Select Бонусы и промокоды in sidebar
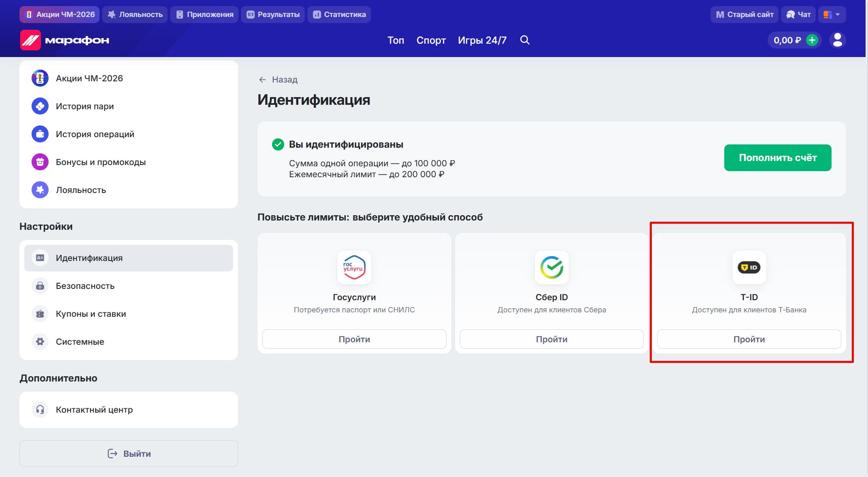This screenshot has height=477, width=868. 129,162
